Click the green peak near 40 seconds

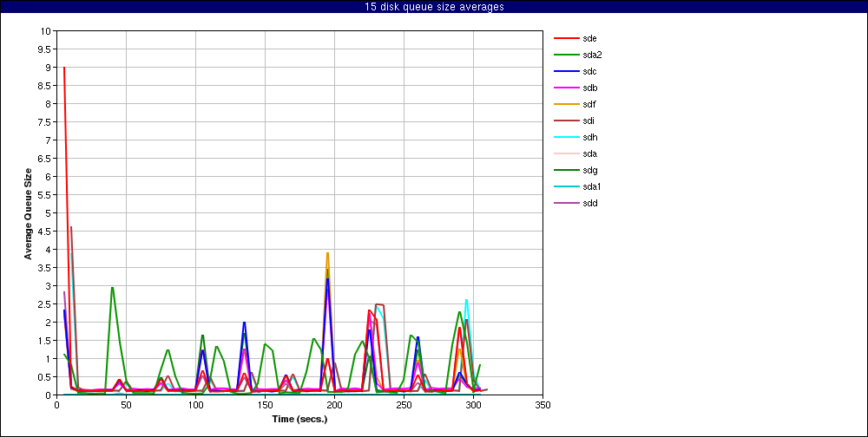(x=112, y=288)
